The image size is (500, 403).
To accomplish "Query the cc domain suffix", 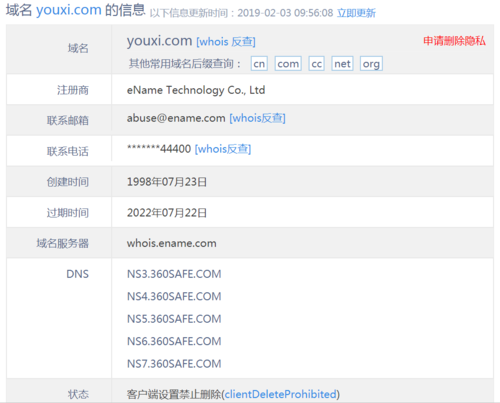I will (317, 64).
